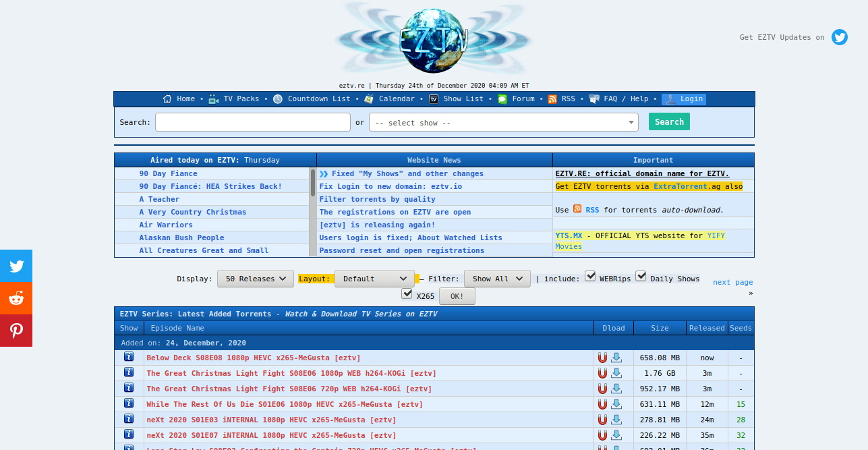Sort by Seeds column header

(741, 328)
